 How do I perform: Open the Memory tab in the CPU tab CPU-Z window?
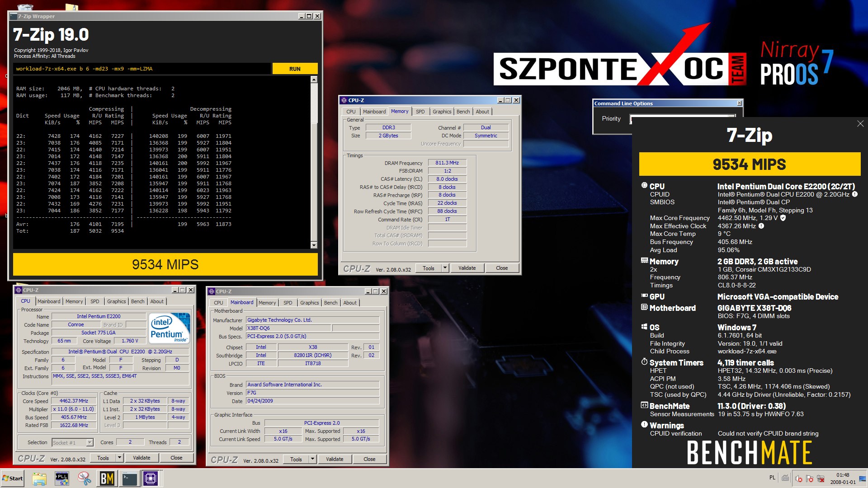(74, 301)
